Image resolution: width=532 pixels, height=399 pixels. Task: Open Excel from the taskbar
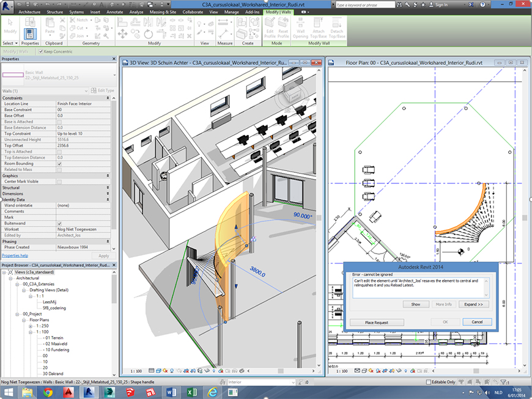192,392
